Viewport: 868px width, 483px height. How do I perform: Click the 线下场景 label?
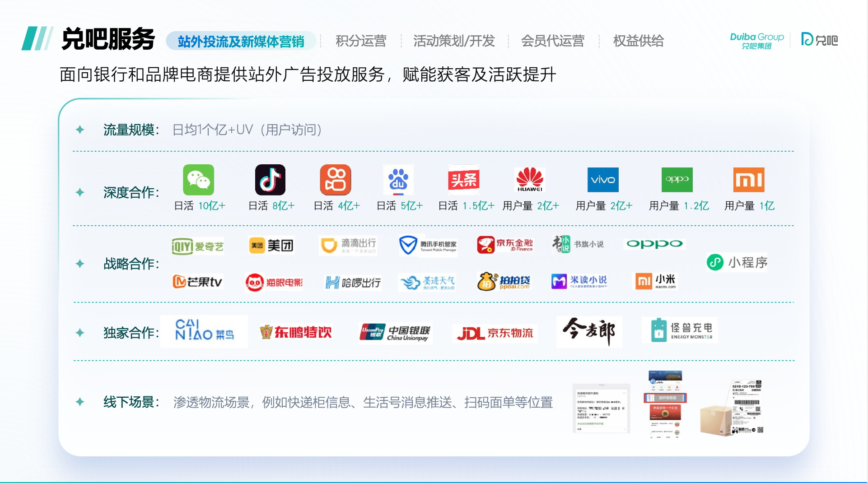pos(131,402)
